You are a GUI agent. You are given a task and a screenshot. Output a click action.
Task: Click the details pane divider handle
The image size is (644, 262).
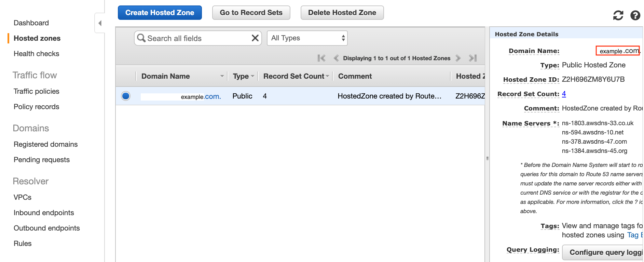click(487, 158)
